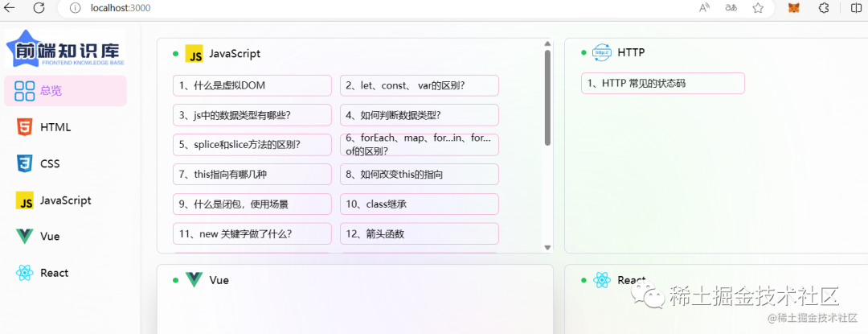Click the HTTP icon in HTTP card header
This screenshot has width=868, height=334.
[602, 52]
